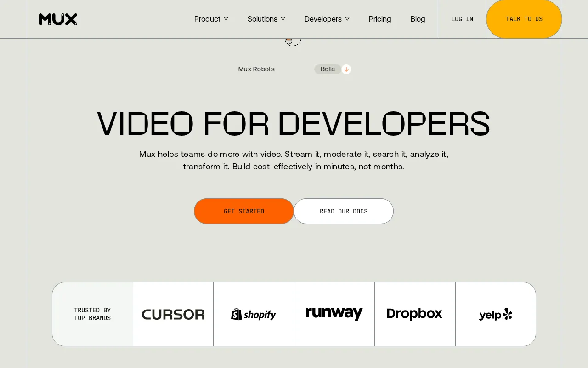
Task: Click the Shopify brand logo
Action: pyautogui.click(x=254, y=314)
